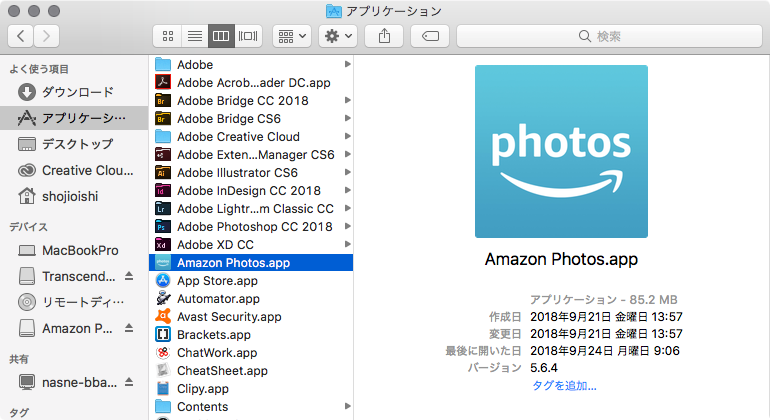Image resolution: width=770 pixels, height=420 pixels.
Task: Select リモートディスク in the sidebar
Action: 74,303
